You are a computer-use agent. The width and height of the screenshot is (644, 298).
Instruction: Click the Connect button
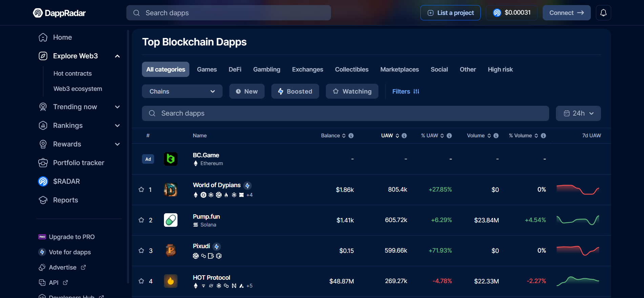(566, 13)
